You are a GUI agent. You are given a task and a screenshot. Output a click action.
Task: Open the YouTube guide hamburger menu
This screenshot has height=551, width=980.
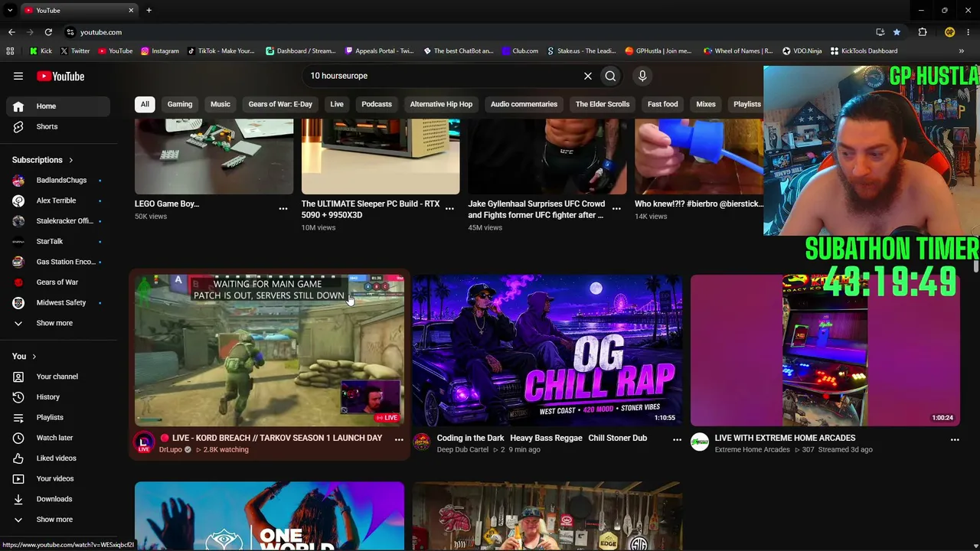(18, 76)
